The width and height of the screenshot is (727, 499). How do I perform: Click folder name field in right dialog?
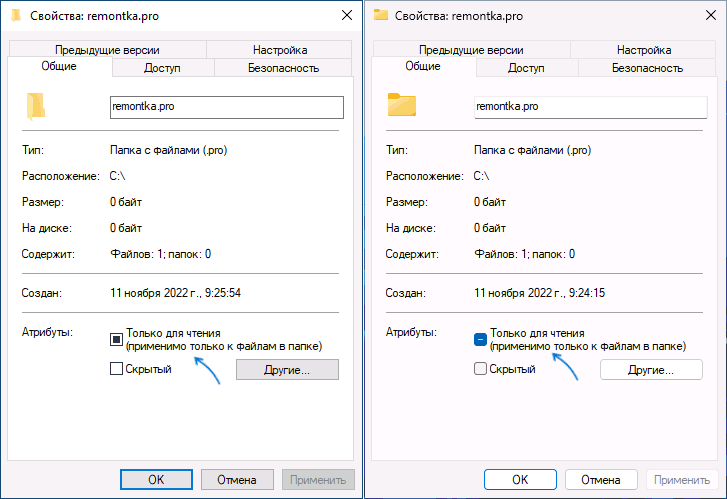[591, 107]
